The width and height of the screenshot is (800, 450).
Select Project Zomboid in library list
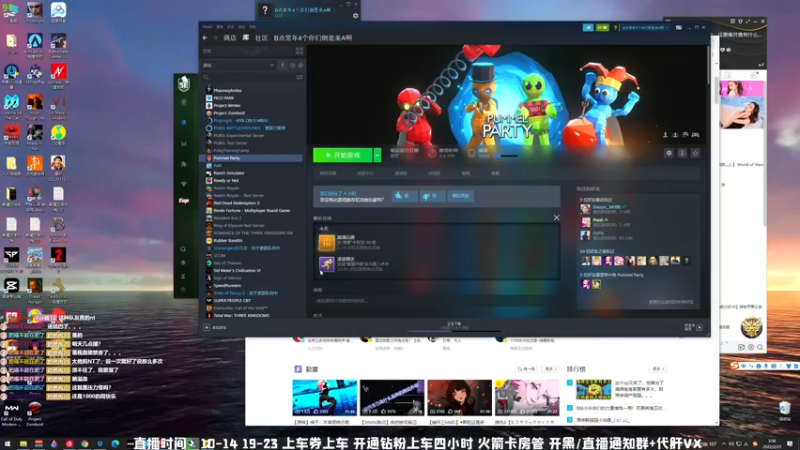click(x=229, y=113)
